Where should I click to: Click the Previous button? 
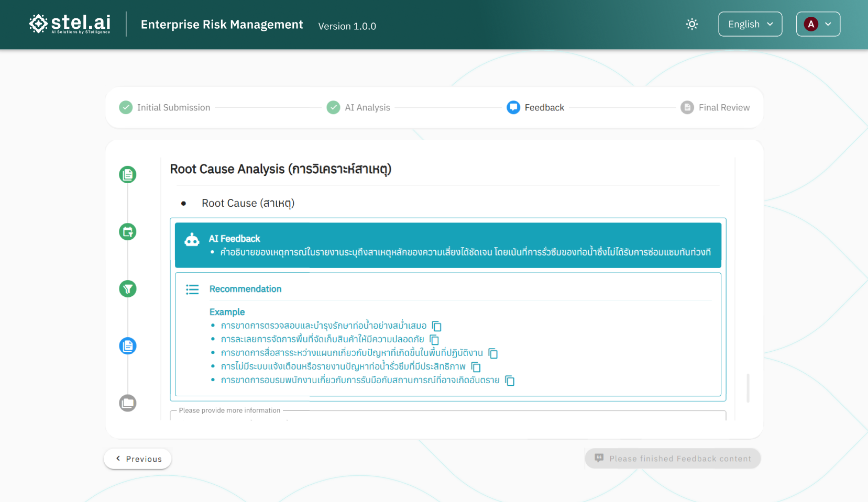point(138,459)
